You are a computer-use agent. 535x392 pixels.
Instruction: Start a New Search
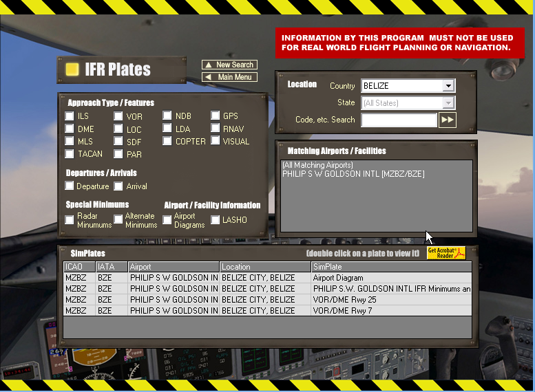[229, 65]
